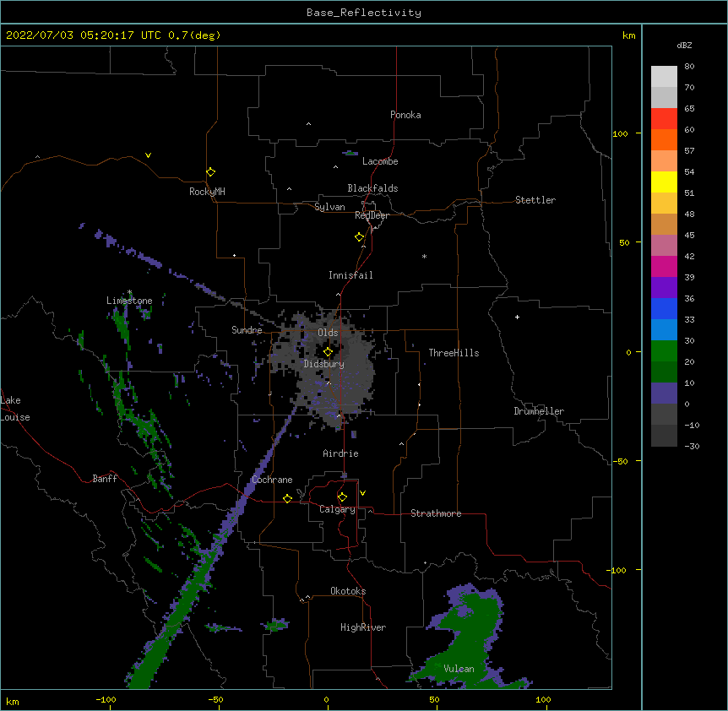Pick the magenta 39–42 dBZ legend swatch
This screenshot has height=711, width=728.
664,267
